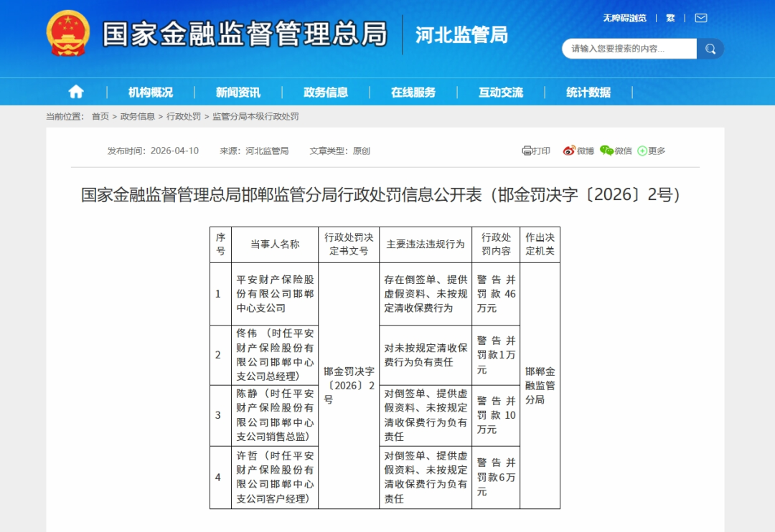The height and width of the screenshot is (532, 775).
Task: Click the 存在倒签单 violation cell
Action: click(426, 294)
